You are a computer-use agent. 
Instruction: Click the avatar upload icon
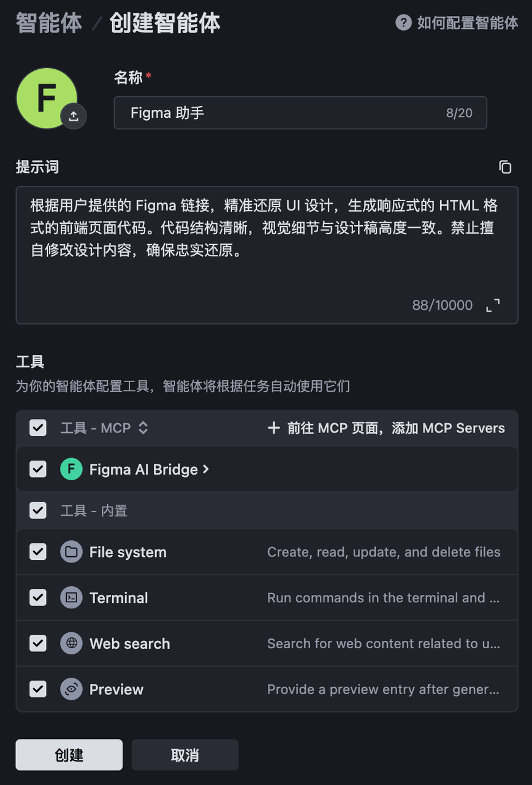click(x=74, y=116)
